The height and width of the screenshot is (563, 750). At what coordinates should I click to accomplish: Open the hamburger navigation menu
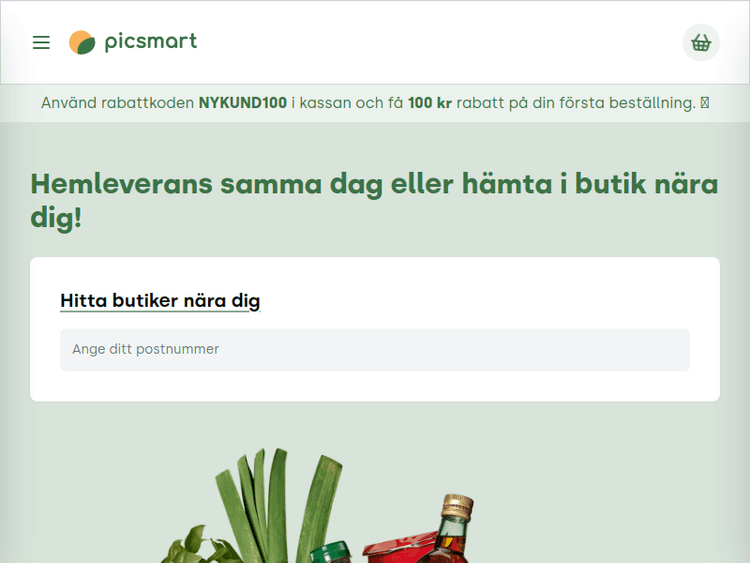[41, 43]
